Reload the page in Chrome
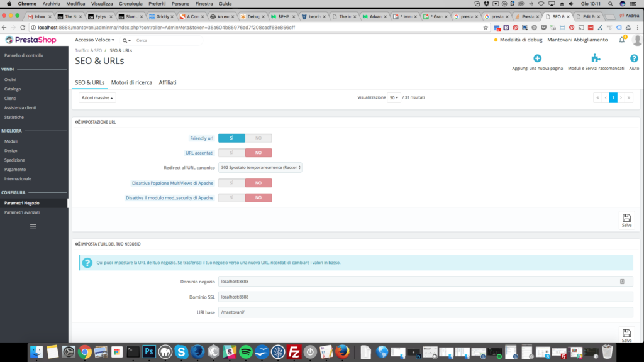Viewport: 644px width, 362px height. (23, 28)
